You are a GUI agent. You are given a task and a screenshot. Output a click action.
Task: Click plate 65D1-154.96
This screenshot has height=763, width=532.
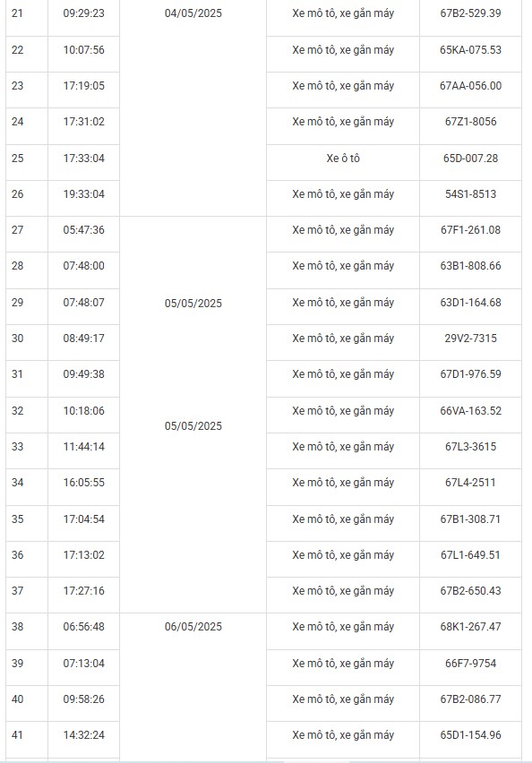tap(470, 734)
